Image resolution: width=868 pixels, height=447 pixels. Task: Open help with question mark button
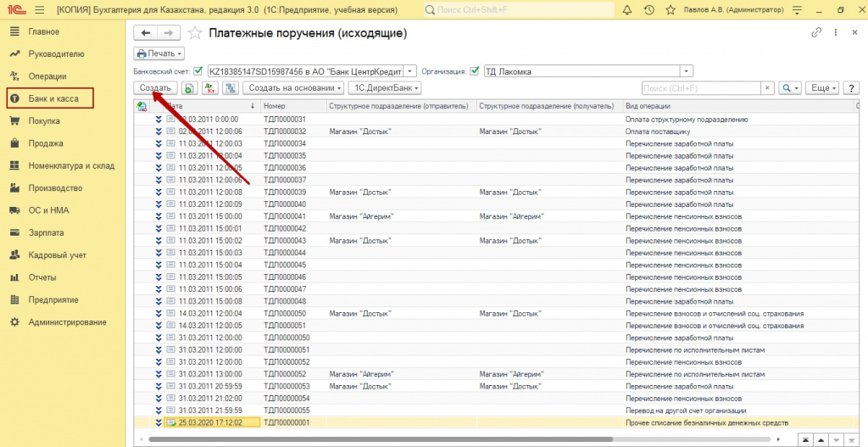(x=851, y=88)
